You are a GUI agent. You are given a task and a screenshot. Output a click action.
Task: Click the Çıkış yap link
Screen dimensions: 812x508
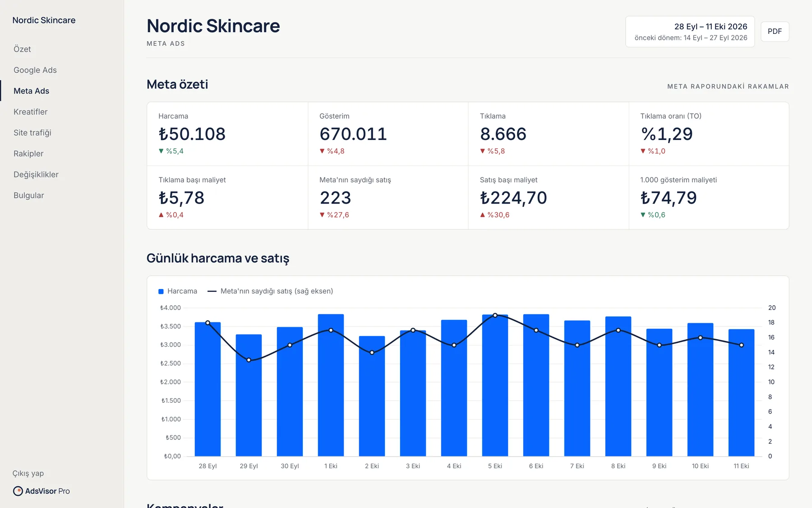(28, 473)
